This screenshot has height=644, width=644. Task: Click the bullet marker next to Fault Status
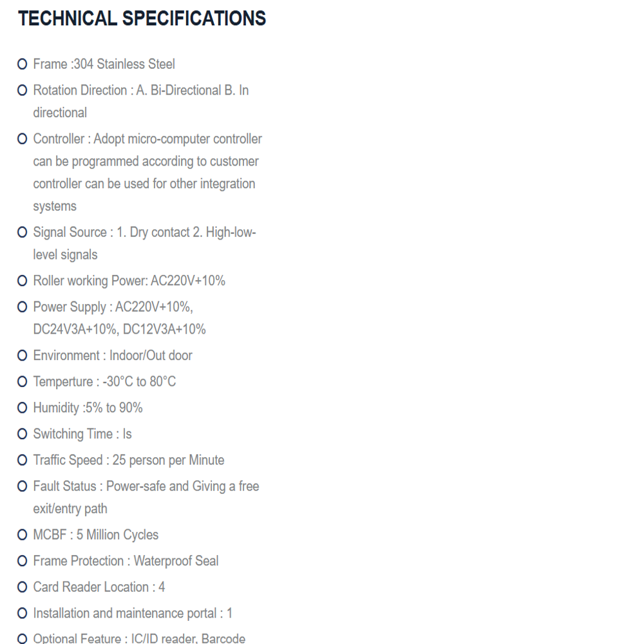(22, 486)
